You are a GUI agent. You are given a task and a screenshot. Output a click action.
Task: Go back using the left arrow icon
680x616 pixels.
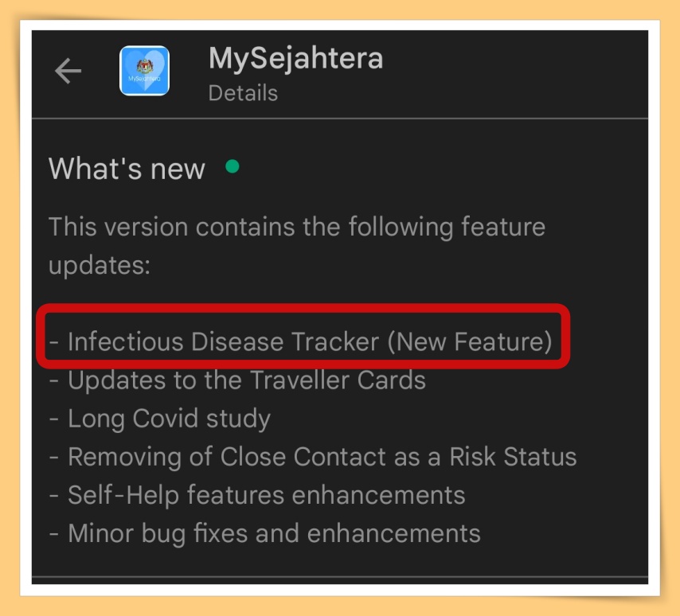pyautogui.click(x=68, y=71)
